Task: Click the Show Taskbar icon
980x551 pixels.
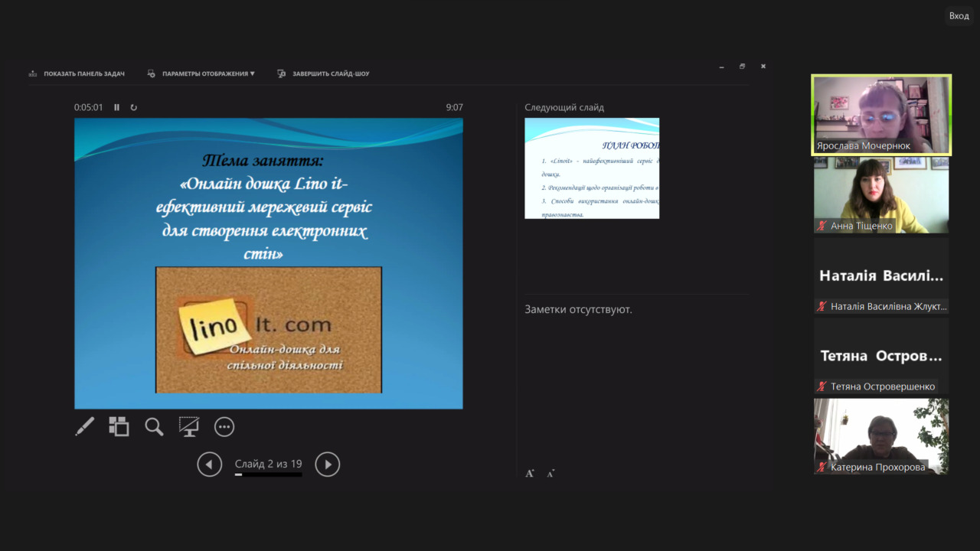Action: coord(33,74)
